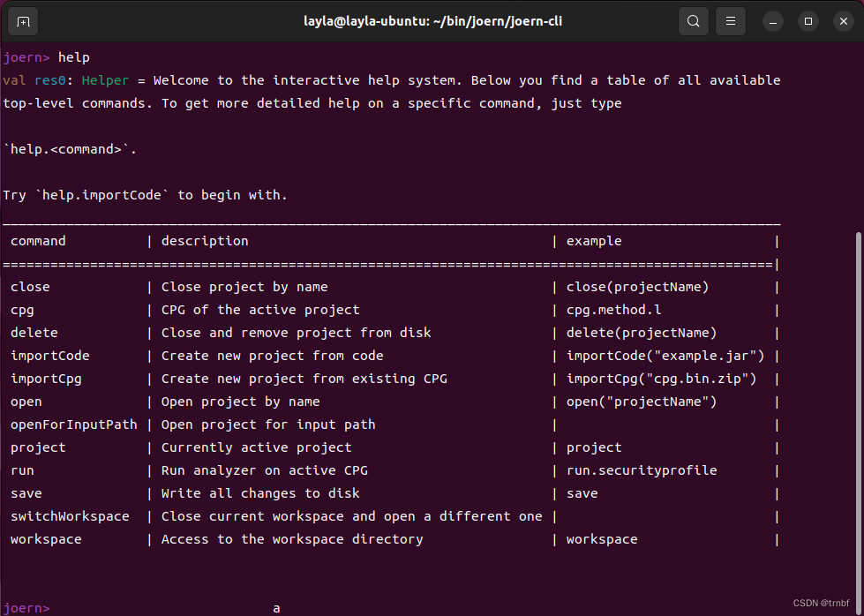
Task: Open the terminal hamburger menu
Action: [x=730, y=21]
